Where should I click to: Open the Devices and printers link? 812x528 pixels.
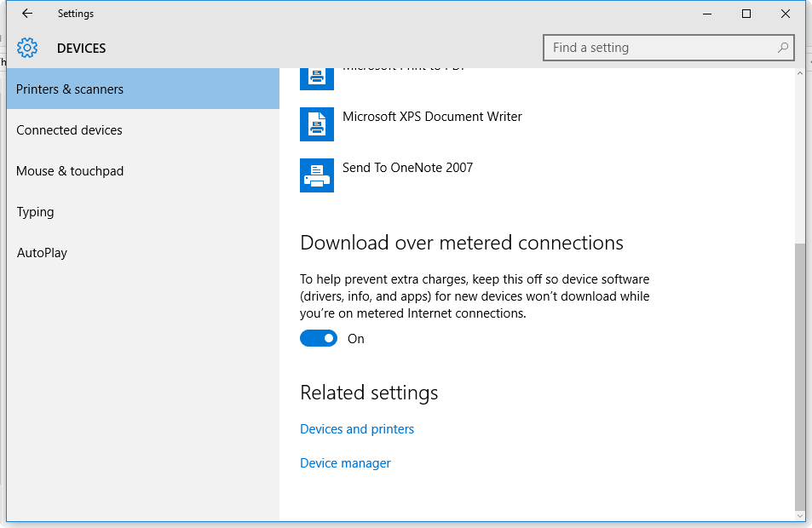(357, 428)
